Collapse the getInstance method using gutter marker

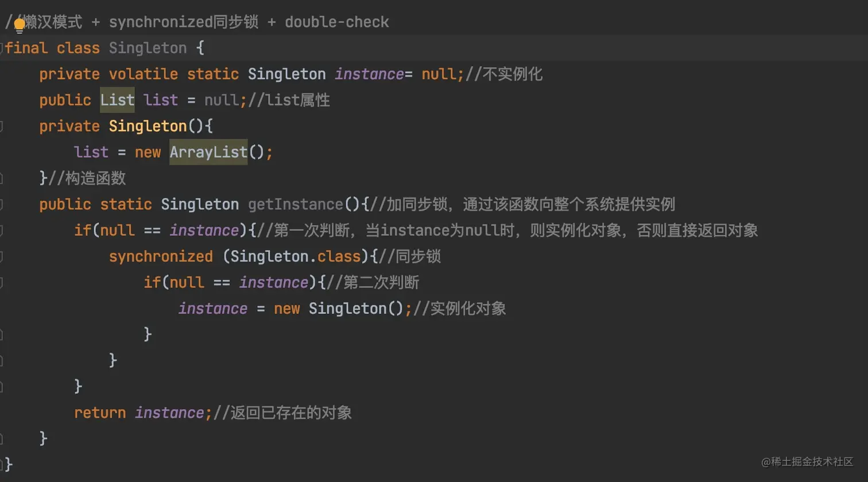(3, 204)
